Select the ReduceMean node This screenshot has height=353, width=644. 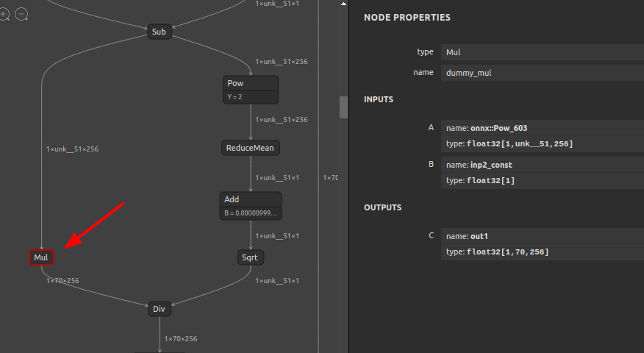pos(251,148)
